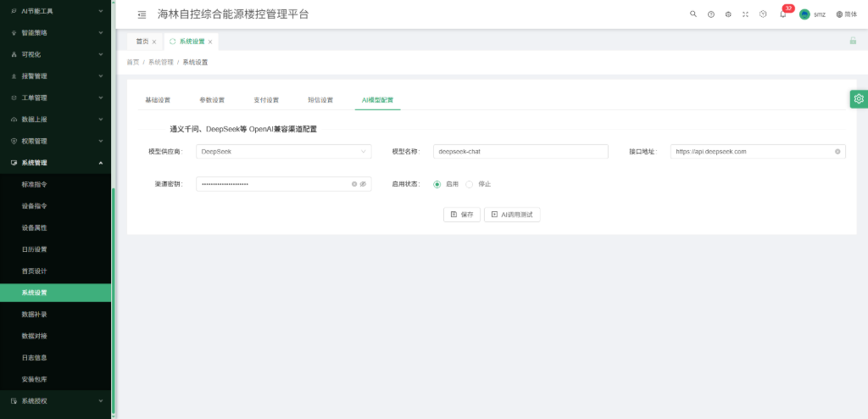Select the 启用 radio button
Image resolution: width=868 pixels, height=419 pixels.
click(x=437, y=184)
